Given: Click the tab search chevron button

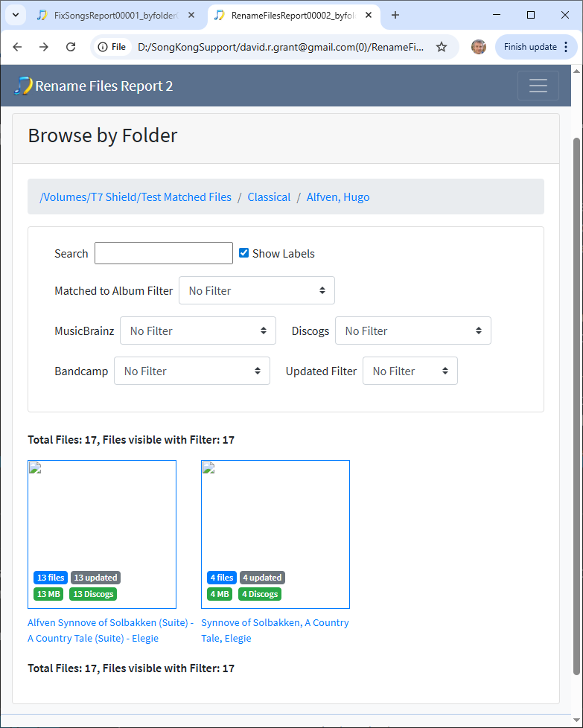Looking at the screenshot, I should (x=14, y=15).
